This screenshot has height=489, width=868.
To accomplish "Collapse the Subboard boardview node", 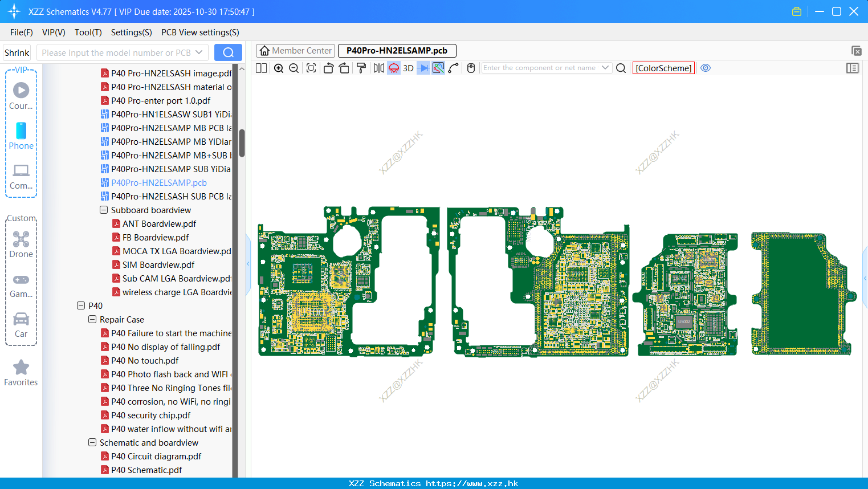I will tap(104, 210).
